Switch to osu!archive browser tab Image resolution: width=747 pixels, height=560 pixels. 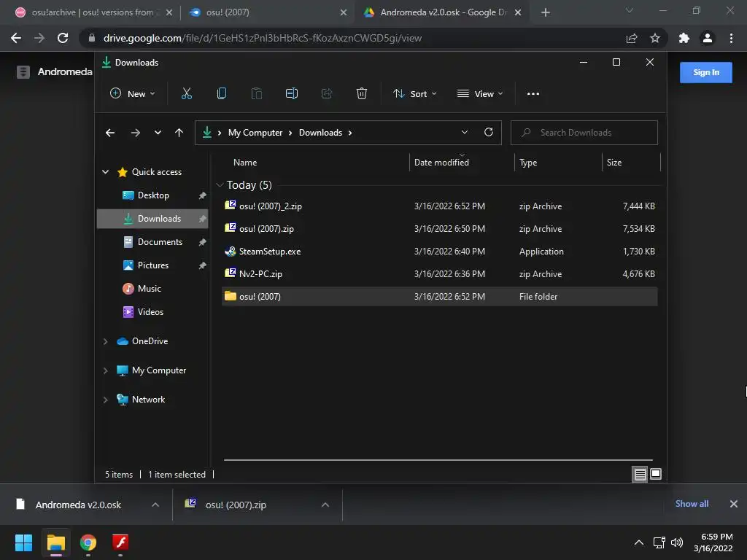92,12
